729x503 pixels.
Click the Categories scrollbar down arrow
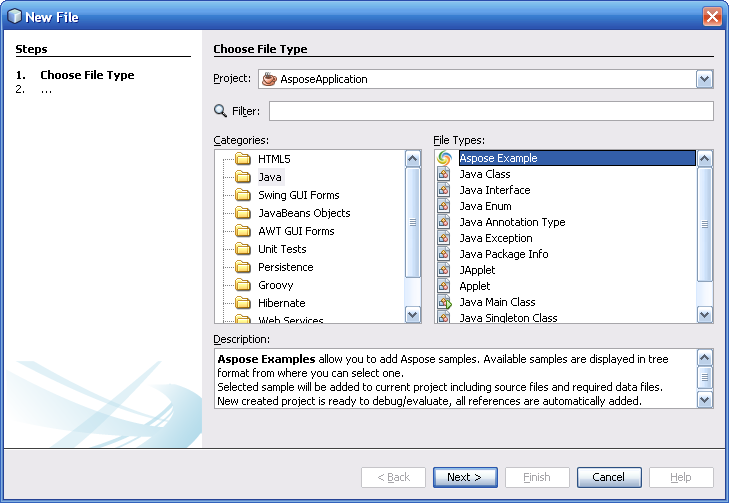(412, 315)
